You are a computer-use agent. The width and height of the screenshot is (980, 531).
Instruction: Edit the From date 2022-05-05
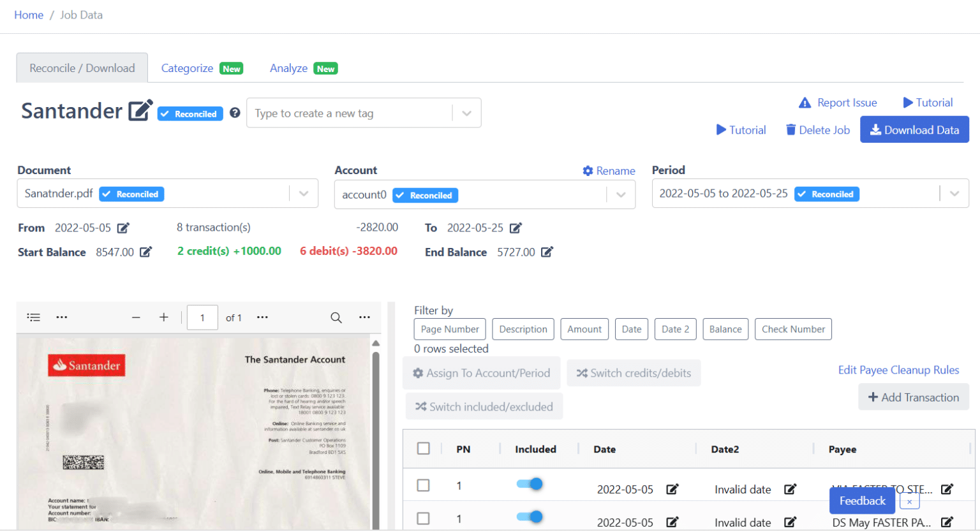coord(123,228)
